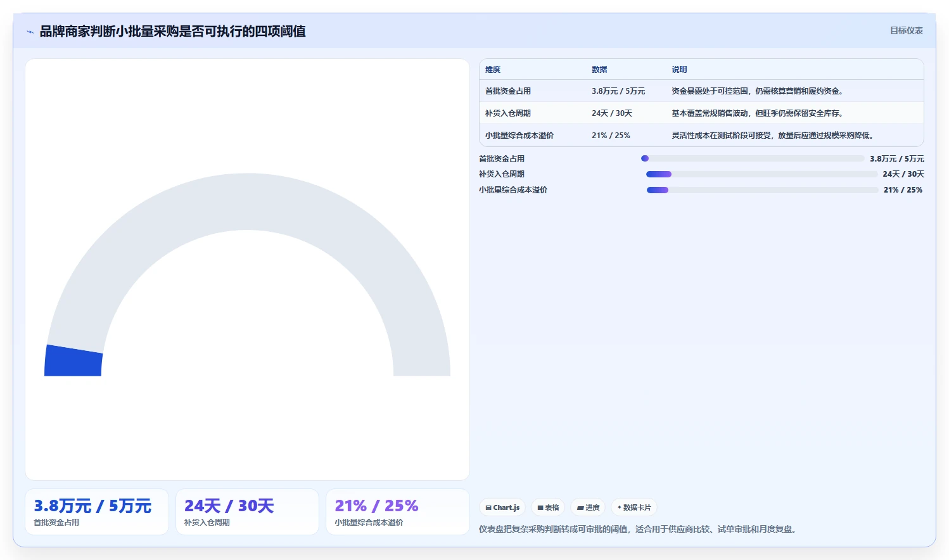949x560 pixels.
Task: Open the purple 21% / 25% KPI card
Action: coord(397,512)
